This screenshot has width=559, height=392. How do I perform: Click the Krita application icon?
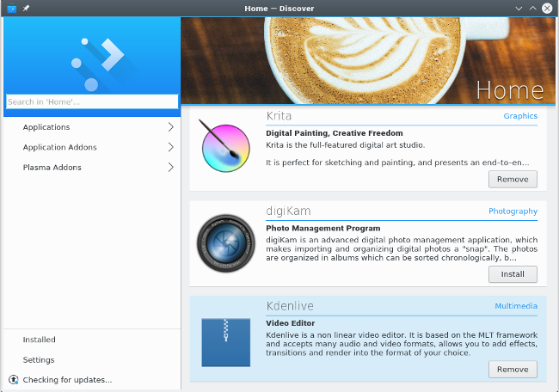coord(226,146)
